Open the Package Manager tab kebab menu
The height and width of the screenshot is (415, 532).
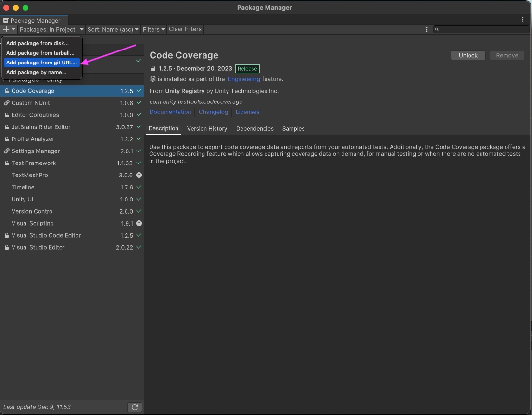coord(523,20)
